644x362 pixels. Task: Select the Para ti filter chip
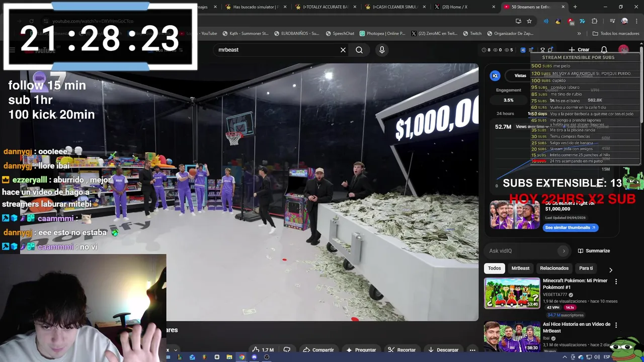(x=586, y=268)
